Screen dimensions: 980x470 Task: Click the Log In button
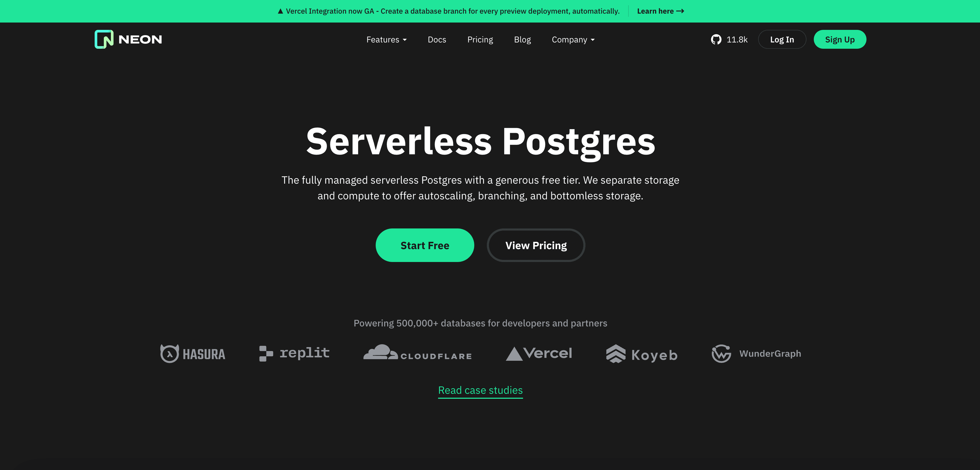(x=781, y=39)
